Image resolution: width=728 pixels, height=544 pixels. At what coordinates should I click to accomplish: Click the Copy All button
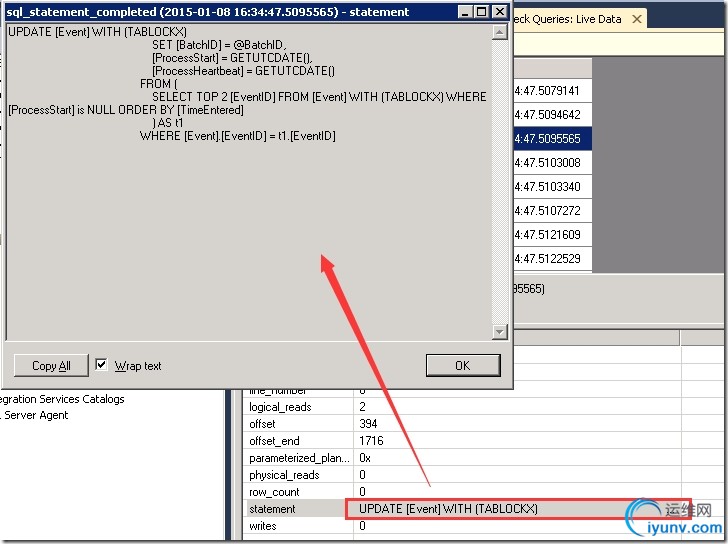[x=51, y=365]
